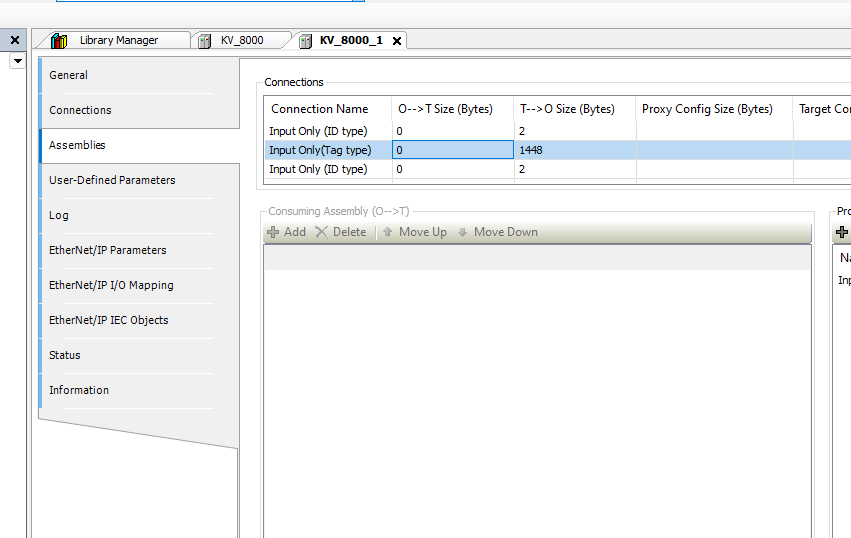
Task: Close the KV_8000_1 tab
Action: [x=397, y=41]
